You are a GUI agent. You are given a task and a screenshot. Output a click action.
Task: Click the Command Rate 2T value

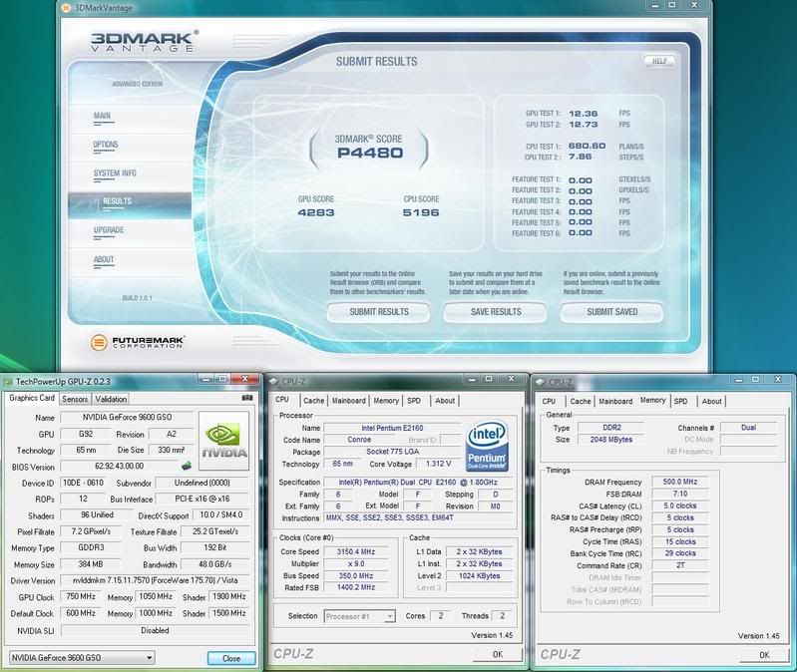tap(680, 565)
